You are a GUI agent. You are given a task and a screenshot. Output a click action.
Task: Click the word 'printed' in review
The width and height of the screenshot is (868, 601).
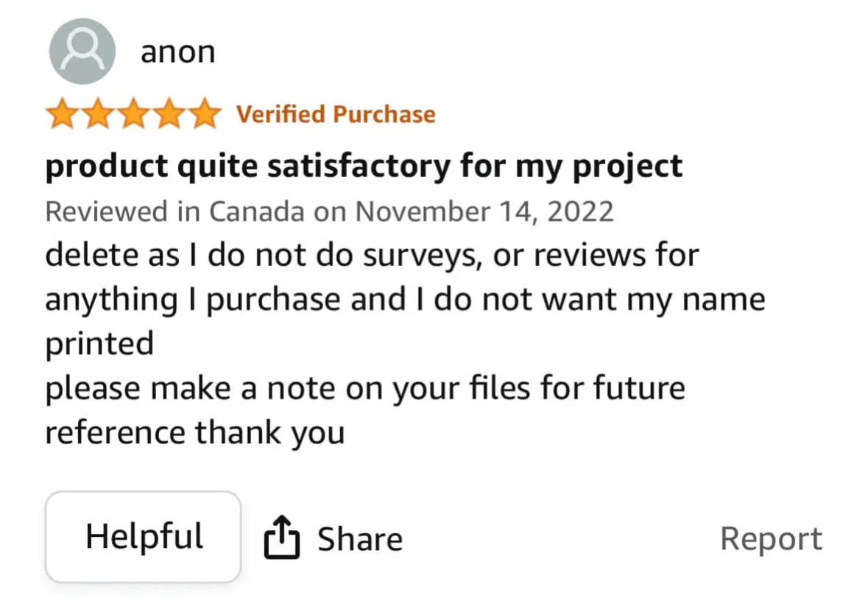click(x=99, y=344)
